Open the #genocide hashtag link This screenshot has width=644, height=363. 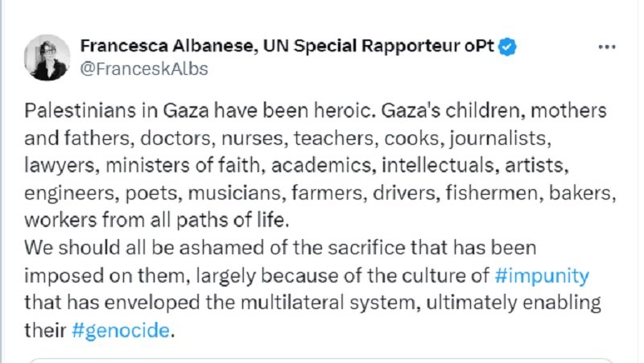121,331
